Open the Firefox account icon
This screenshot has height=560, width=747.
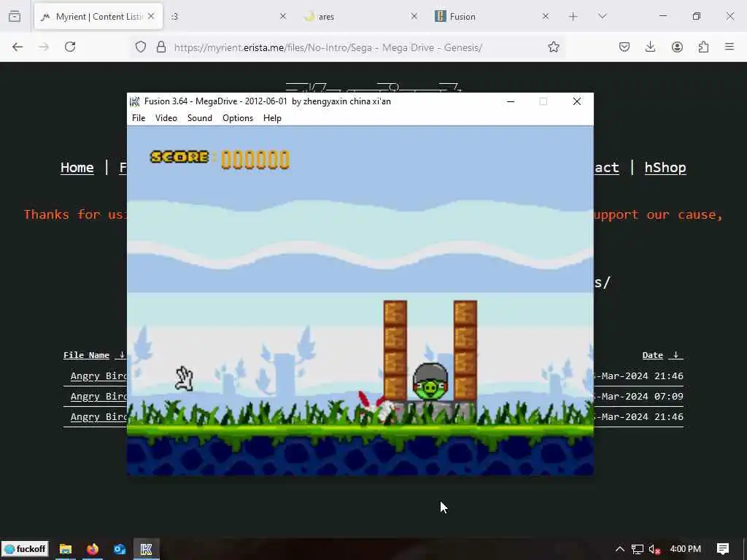tap(677, 47)
